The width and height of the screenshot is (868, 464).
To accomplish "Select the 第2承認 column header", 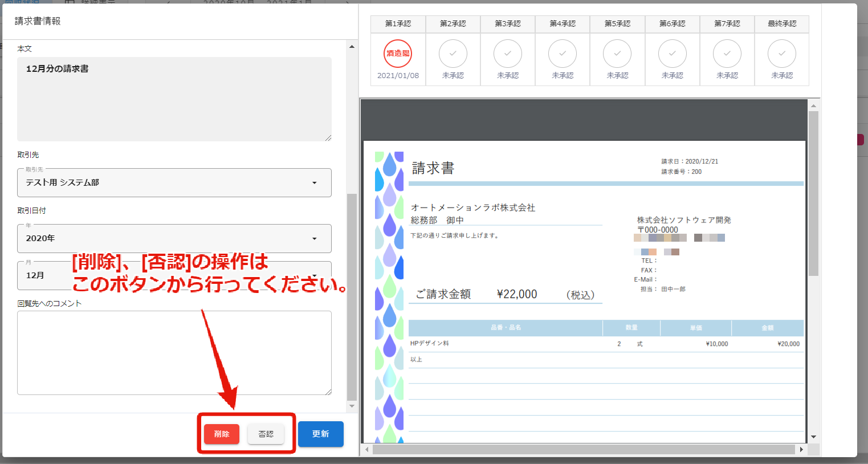I will pyautogui.click(x=453, y=24).
